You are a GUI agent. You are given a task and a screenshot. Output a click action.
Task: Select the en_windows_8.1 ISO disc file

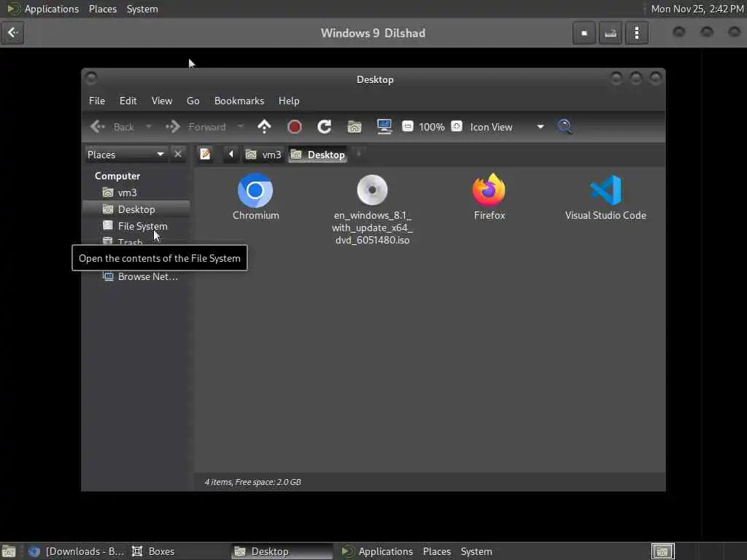coord(372,190)
